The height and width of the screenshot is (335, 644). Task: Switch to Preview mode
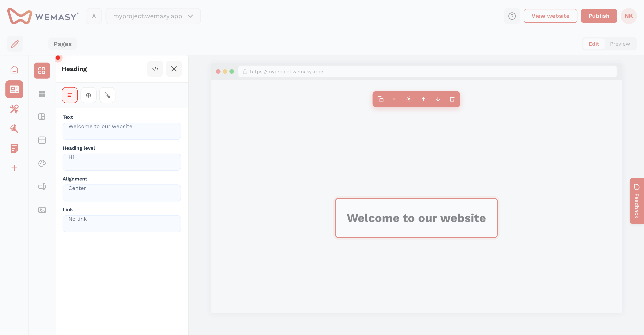(620, 44)
